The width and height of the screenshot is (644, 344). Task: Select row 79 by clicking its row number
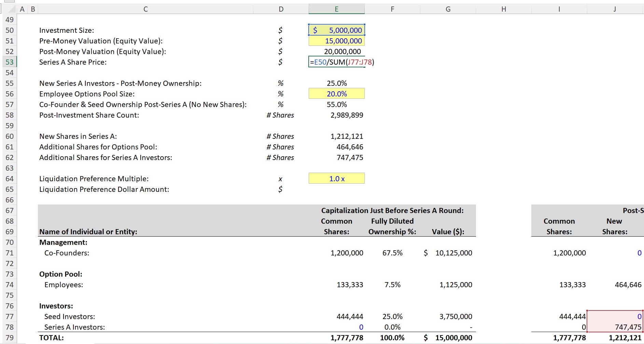point(10,338)
